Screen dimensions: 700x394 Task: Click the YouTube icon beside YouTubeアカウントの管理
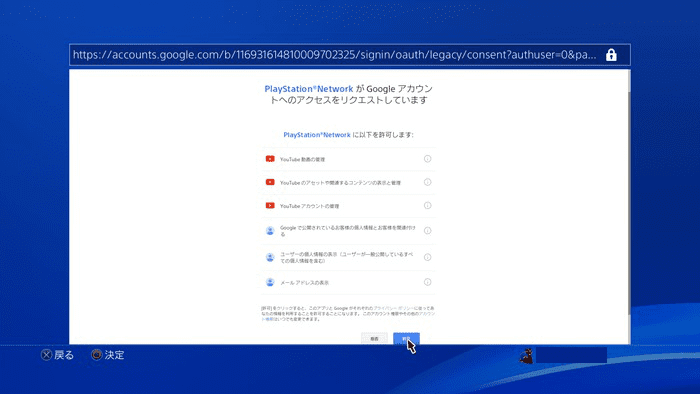click(x=270, y=206)
